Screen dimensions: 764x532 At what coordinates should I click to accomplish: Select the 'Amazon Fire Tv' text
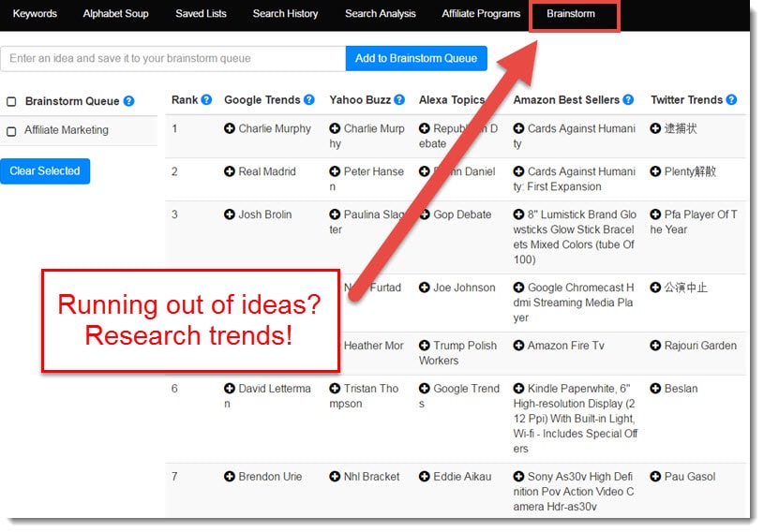pyautogui.click(x=565, y=346)
